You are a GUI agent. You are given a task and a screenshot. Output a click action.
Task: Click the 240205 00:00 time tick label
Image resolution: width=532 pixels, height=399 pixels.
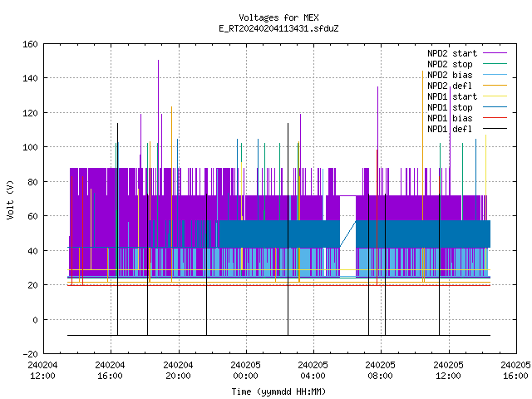(x=245, y=370)
